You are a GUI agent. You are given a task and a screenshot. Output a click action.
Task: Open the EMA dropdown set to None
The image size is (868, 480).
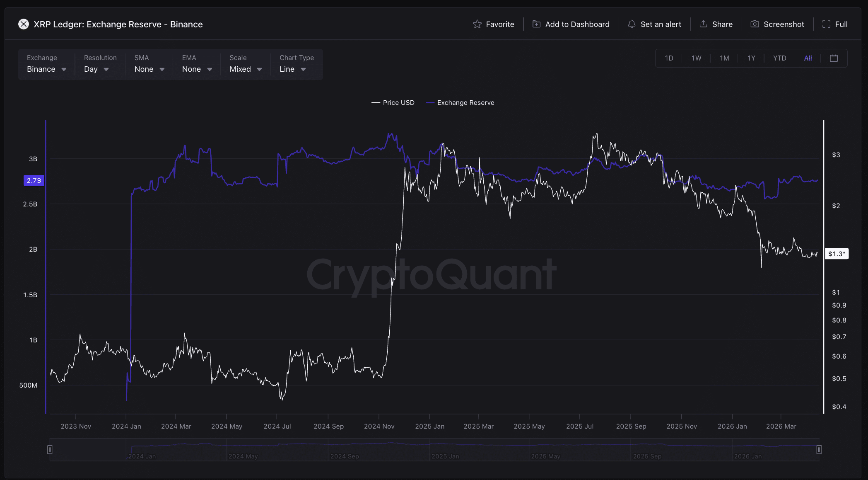(x=197, y=69)
